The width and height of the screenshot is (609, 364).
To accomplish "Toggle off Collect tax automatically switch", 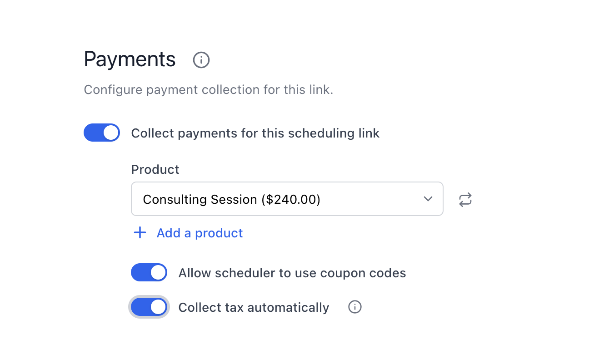I will pos(149,307).
